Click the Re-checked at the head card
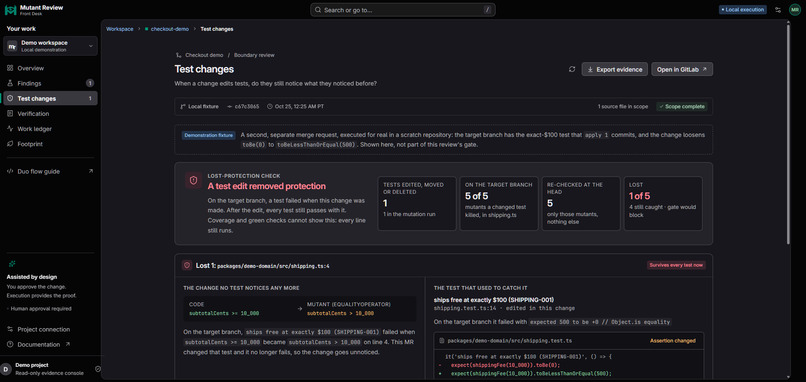 [581, 204]
